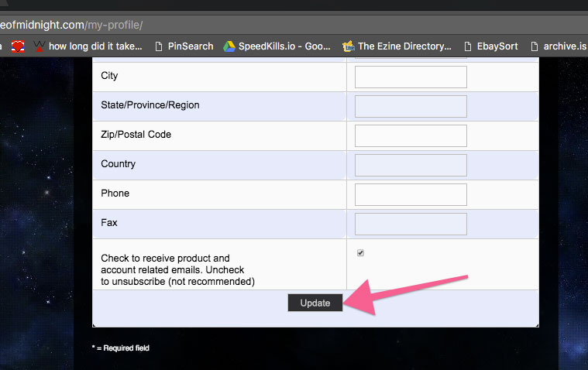Click into the Zip/Postal Code field
The height and width of the screenshot is (370, 588).
coord(411,135)
